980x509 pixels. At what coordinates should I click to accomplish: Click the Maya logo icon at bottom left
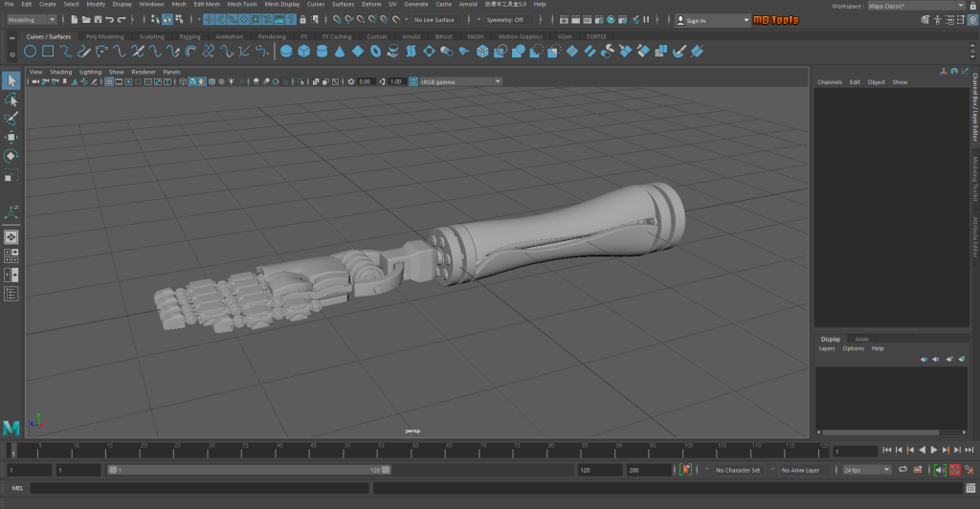(11, 428)
